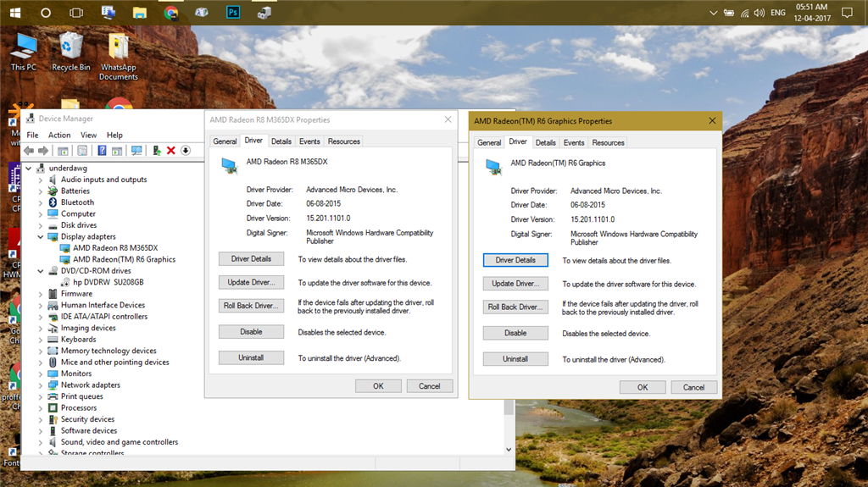The width and height of the screenshot is (868, 487).
Task: Select hp DVDRW SU208GB in device tree
Action: (x=108, y=282)
